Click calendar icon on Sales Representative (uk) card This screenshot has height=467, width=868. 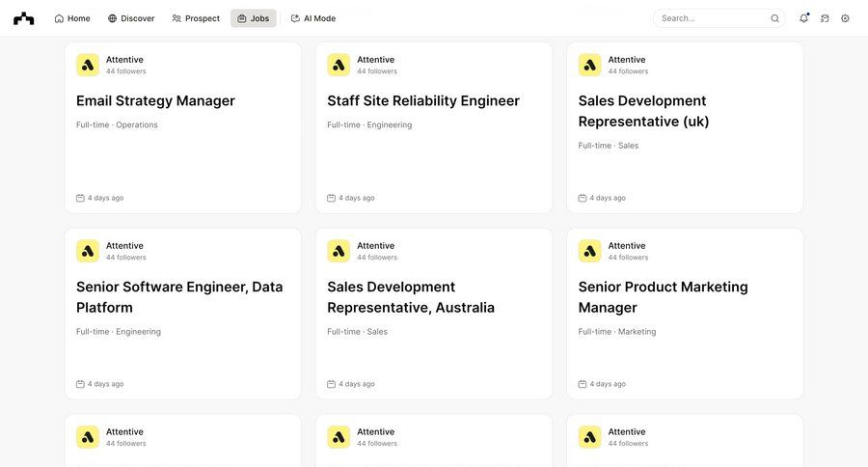583,198
